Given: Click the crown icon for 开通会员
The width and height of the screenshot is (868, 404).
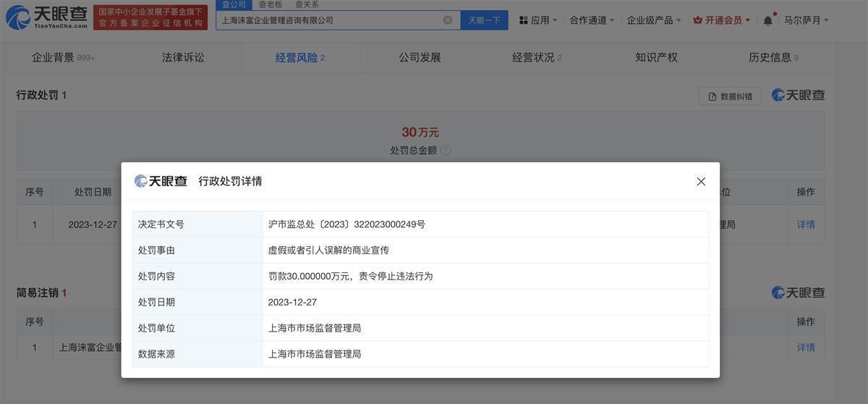Looking at the screenshot, I should click(x=697, y=20).
